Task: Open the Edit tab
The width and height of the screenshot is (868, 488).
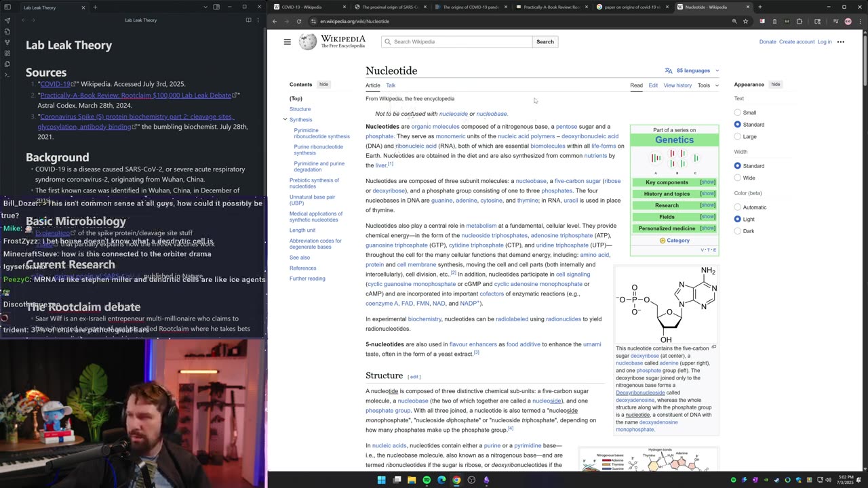Action: click(653, 85)
